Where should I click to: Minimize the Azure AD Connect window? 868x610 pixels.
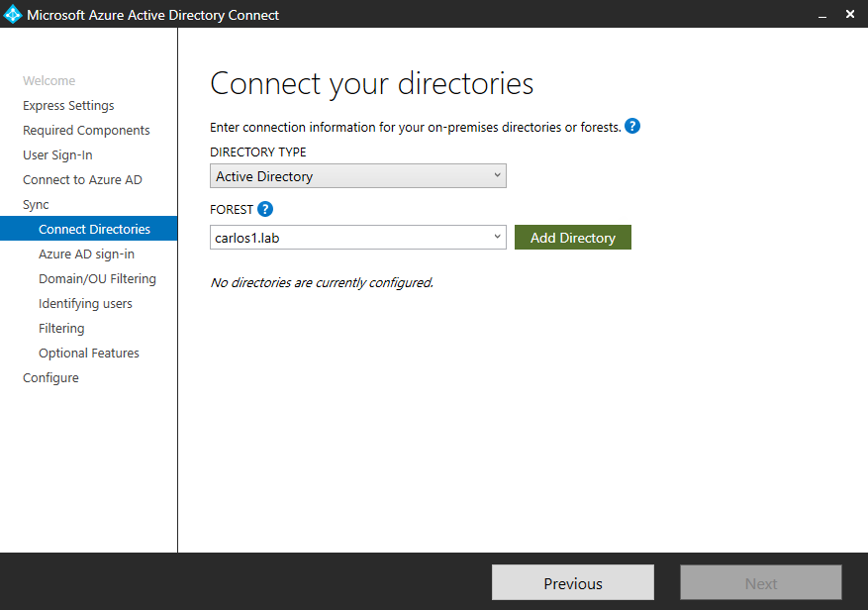point(822,15)
